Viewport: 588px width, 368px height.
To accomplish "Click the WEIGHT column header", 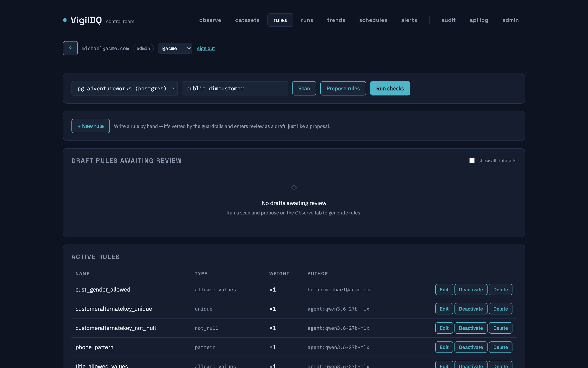I will pyautogui.click(x=279, y=274).
